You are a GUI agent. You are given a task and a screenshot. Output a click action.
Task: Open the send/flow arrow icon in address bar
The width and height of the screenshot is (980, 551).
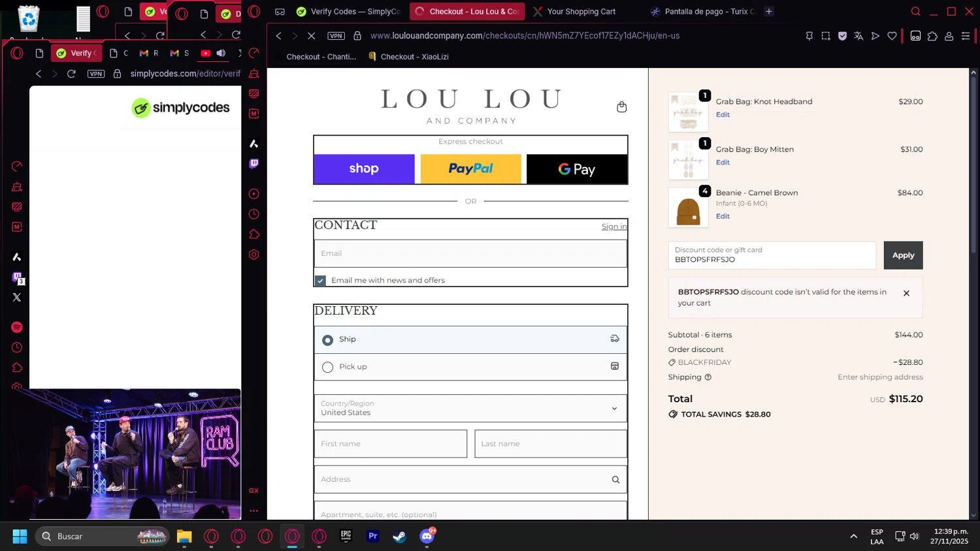tap(875, 36)
